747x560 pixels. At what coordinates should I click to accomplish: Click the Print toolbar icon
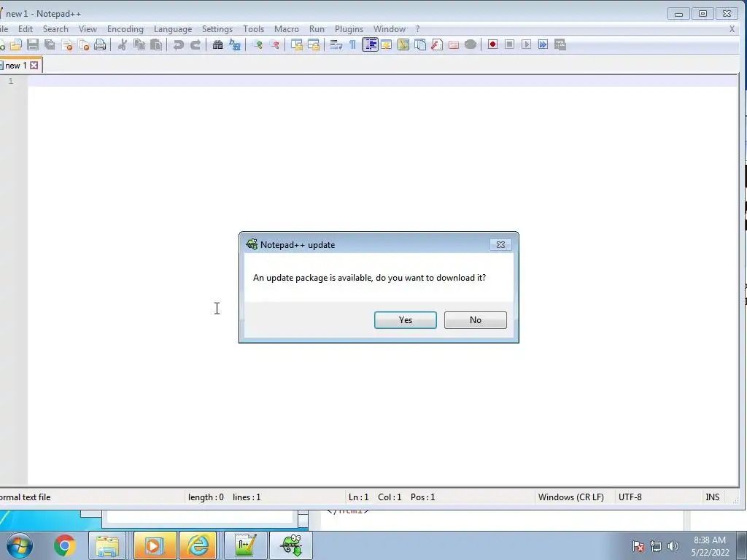tap(100, 44)
